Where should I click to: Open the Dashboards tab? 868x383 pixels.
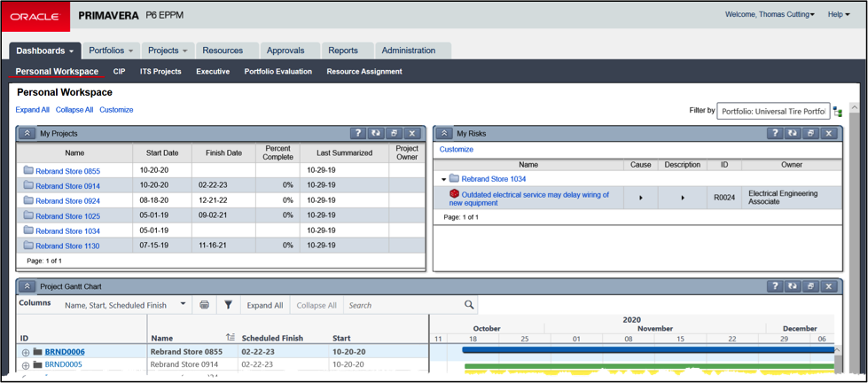45,51
